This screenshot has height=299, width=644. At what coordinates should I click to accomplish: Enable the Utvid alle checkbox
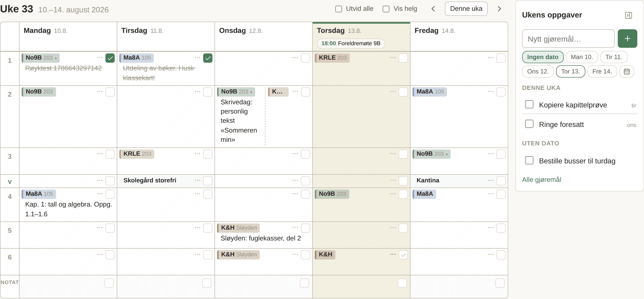338,9
